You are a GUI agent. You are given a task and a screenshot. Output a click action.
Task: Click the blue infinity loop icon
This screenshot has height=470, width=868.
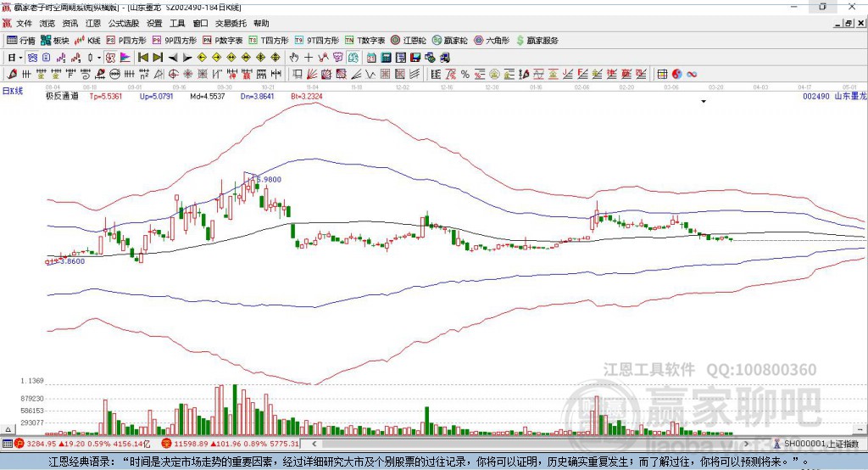[692, 74]
